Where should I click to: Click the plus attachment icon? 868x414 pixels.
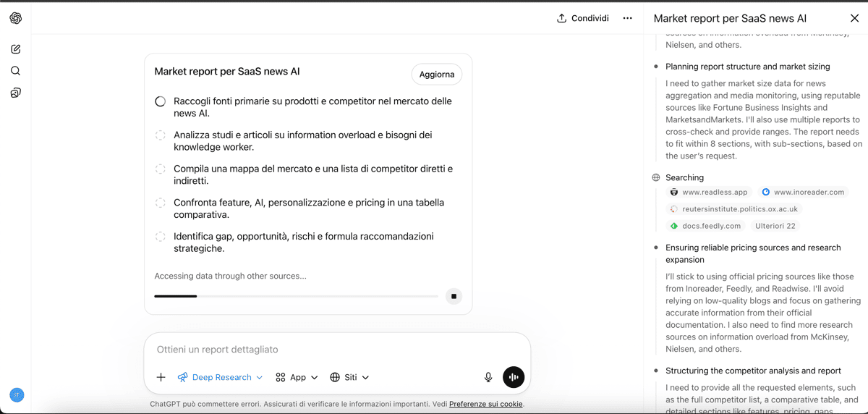pos(161,377)
